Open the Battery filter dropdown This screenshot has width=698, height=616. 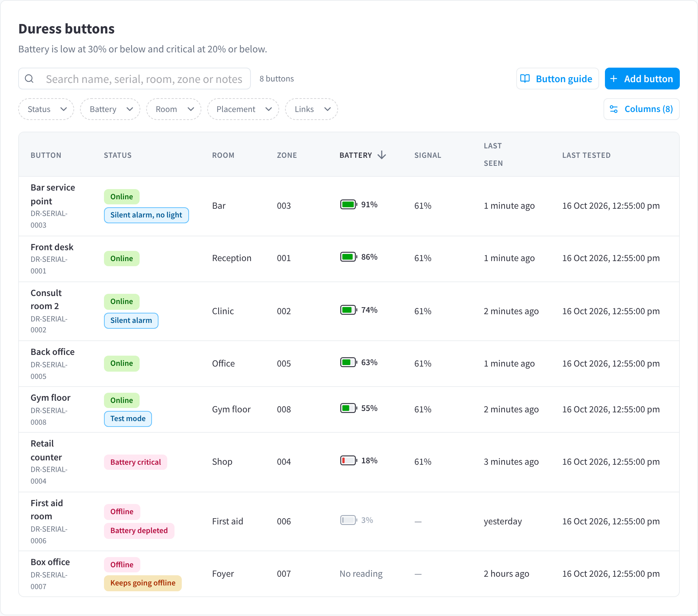click(110, 109)
